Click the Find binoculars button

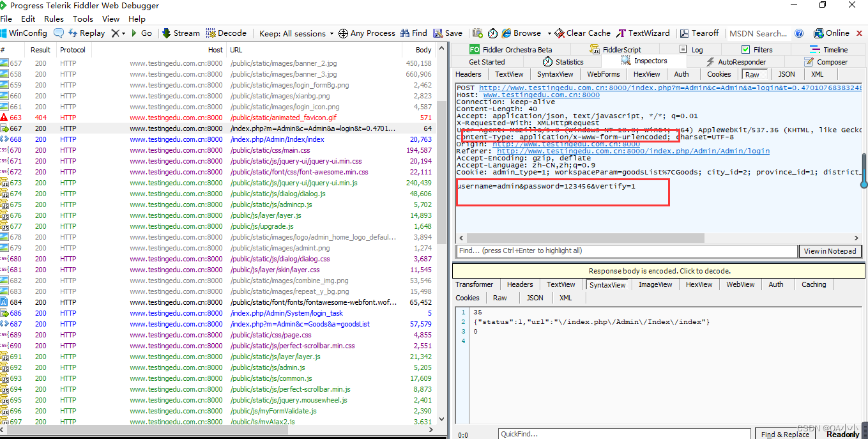click(x=413, y=33)
